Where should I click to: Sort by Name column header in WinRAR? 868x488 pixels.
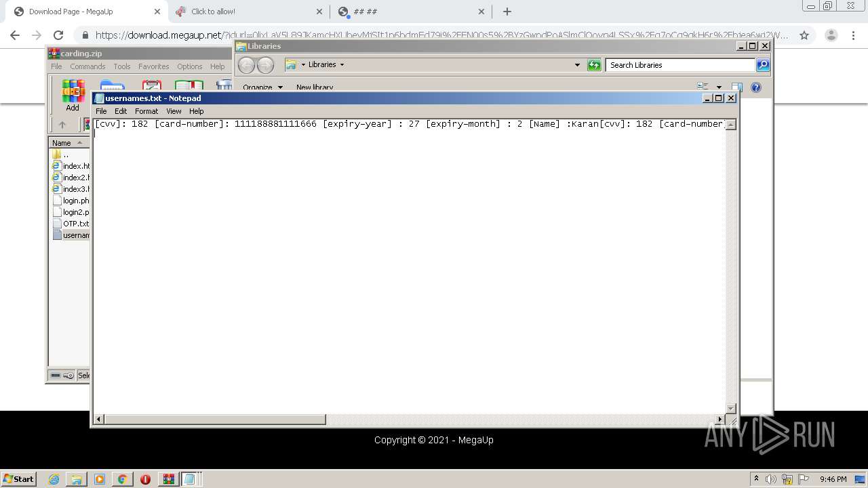(68, 143)
